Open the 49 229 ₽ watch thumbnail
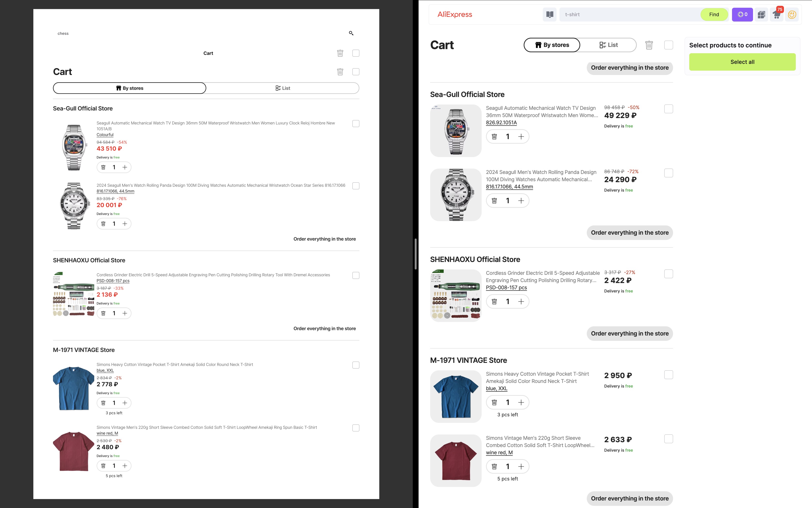This screenshot has width=812, height=508. 456,131
